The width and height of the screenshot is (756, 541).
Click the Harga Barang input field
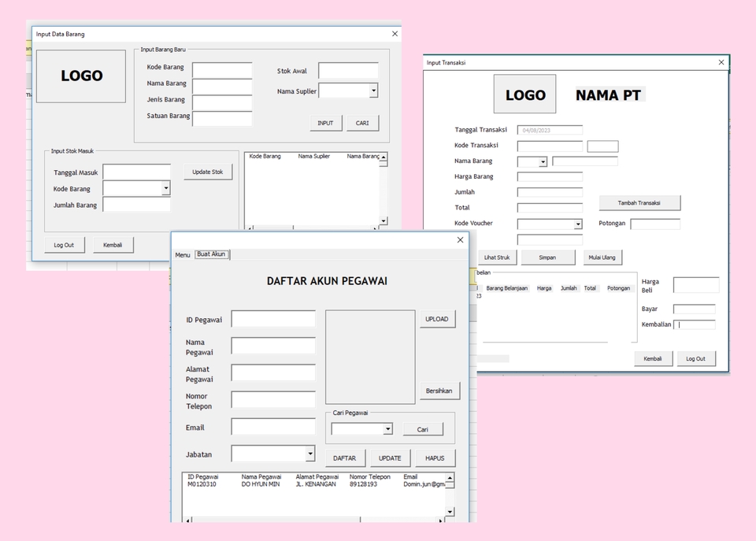coord(550,177)
